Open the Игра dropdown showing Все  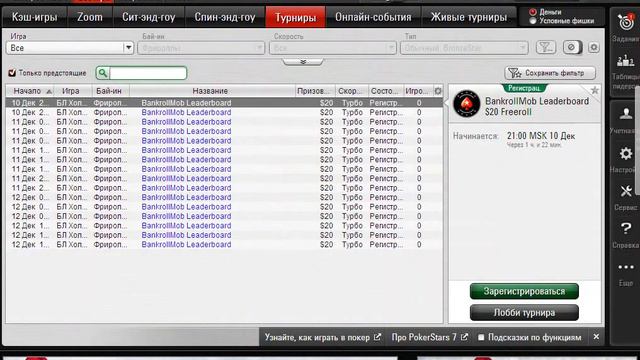70,48
